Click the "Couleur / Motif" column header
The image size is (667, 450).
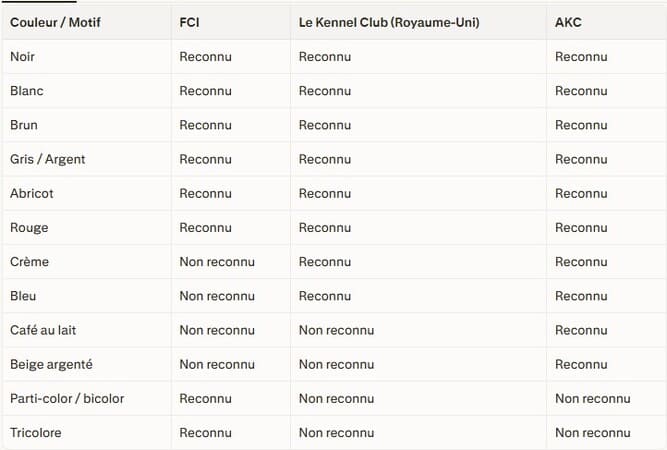55,22
